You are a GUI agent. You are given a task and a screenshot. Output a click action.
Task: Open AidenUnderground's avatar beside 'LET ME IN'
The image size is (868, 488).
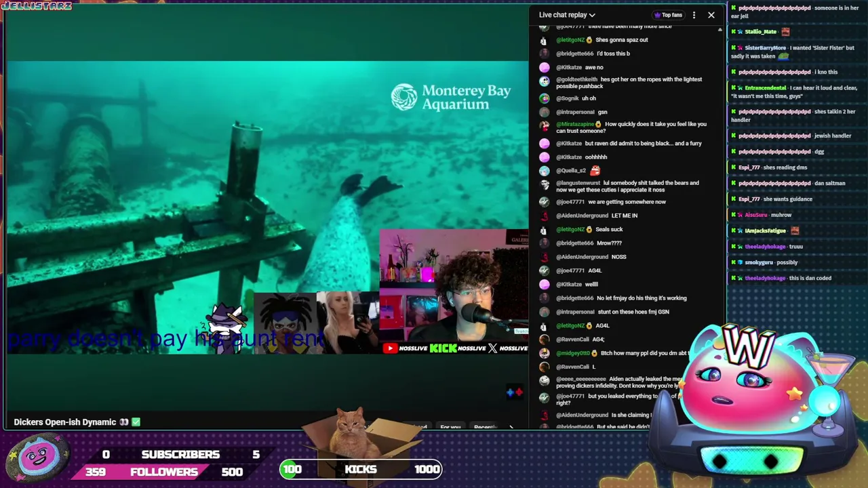pyautogui.click(x=544, y=216)
